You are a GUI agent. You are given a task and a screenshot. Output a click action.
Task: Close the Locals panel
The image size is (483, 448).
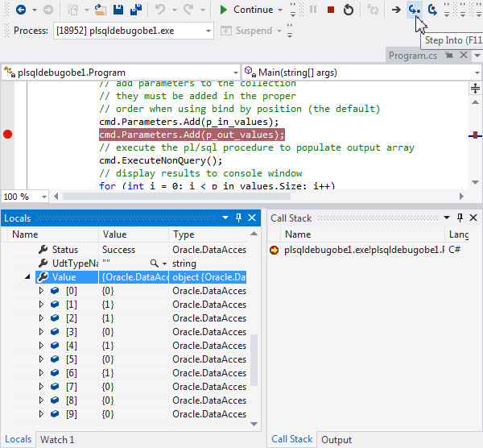point(252,218)
